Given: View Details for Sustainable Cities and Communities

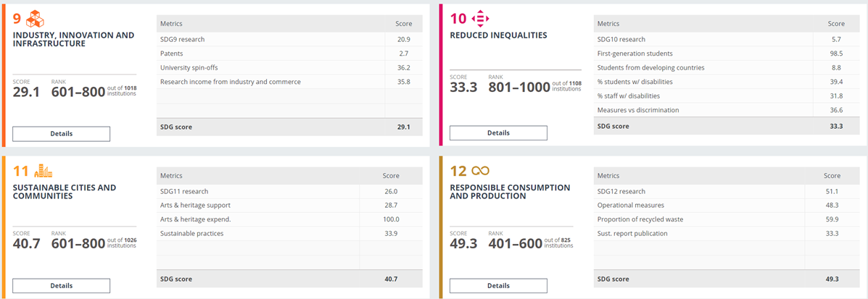Looking at the screenshot, I should pos(61,286).
